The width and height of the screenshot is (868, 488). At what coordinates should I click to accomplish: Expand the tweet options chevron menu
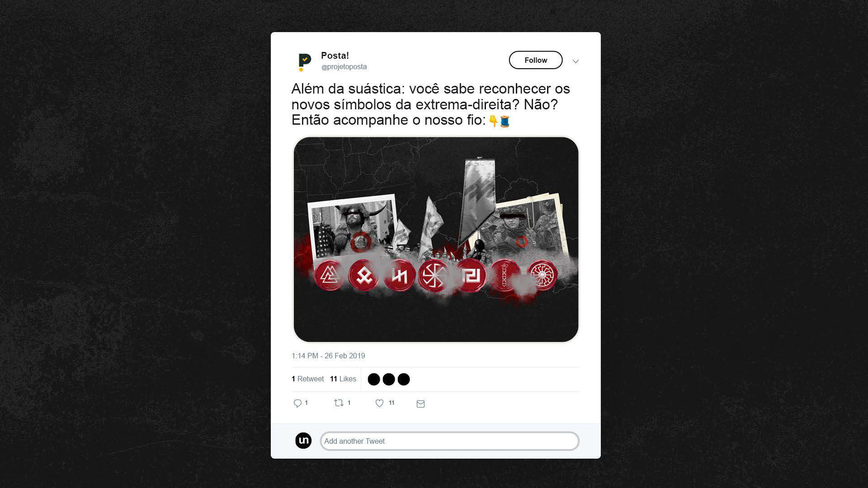pos(576,61)
